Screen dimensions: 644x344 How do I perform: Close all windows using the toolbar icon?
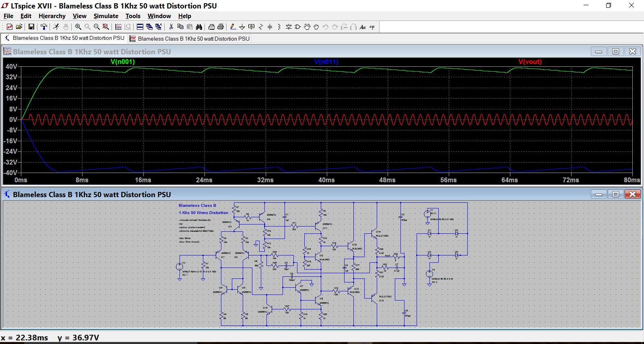coord(159,27)
